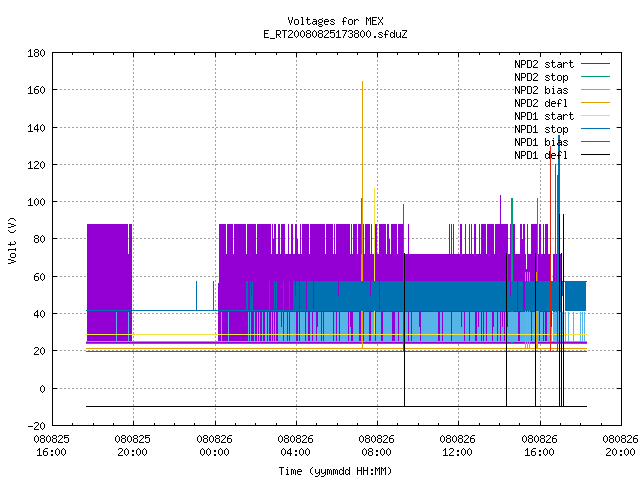
Task: Click the green NPD2 stop legend line
Action: pyautogui.click(x=595, y=76)
